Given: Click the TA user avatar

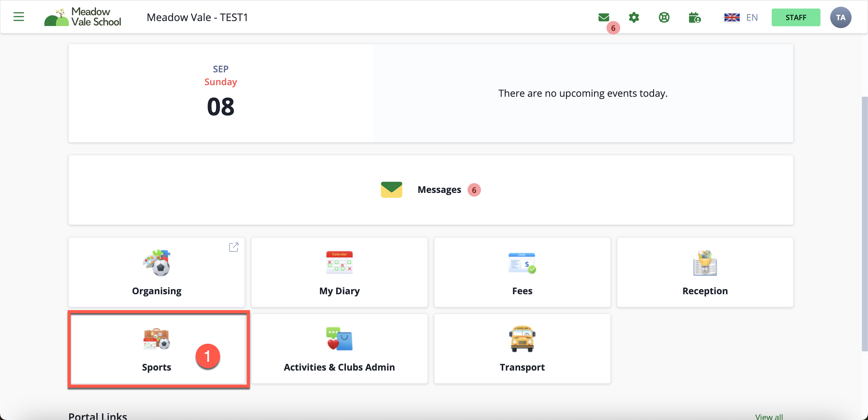Looking at the screenshot, I should [840, 17].
